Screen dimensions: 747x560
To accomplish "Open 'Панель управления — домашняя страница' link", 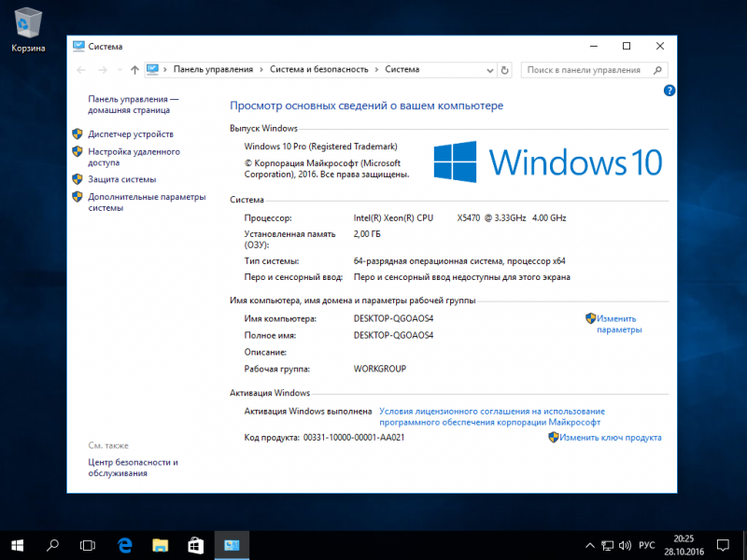I will [x=133, y=105].
